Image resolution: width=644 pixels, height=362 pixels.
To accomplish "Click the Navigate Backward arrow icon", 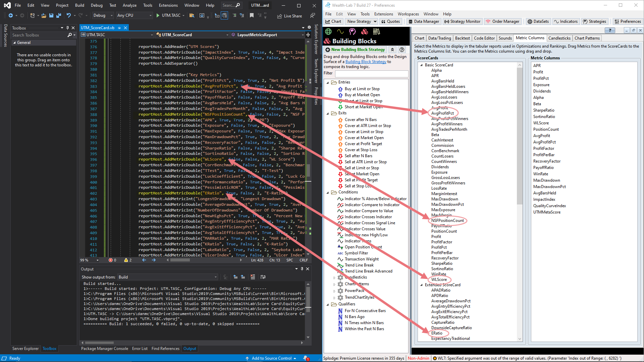I will pyautogui.click(x=11, y=15).
